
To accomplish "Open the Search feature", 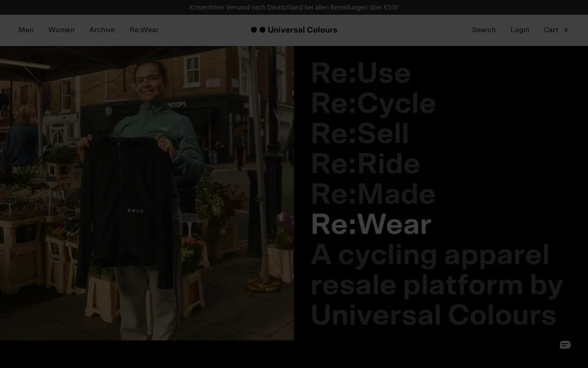I will pyautogui.click(x=484, y=30).
